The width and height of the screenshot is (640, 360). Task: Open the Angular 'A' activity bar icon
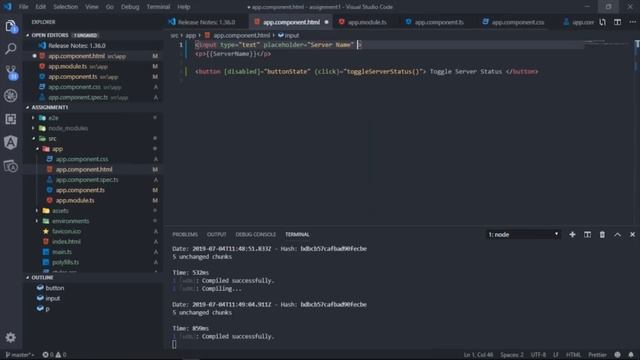point(11,142)
